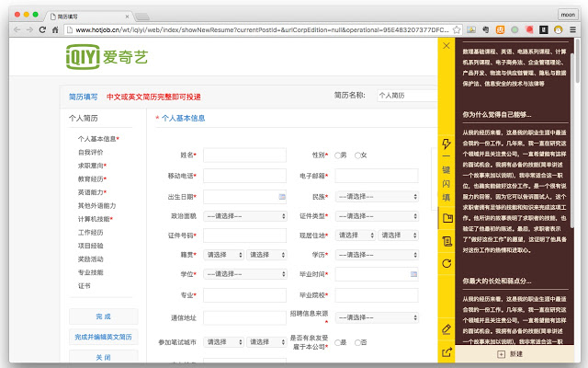Click 完成并编辑英文简历 button
588x368 pixels.
[x=104, y=337]
